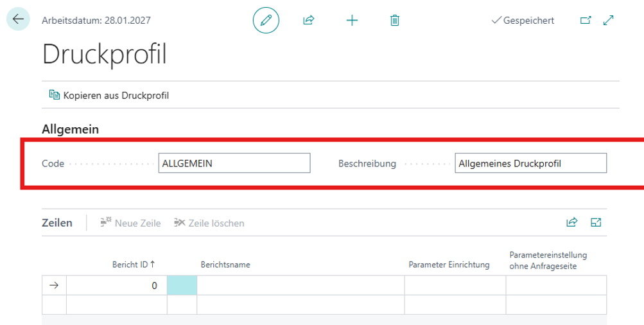
Task: Maximize the Zeilen section icon
Action: point(596,223)
